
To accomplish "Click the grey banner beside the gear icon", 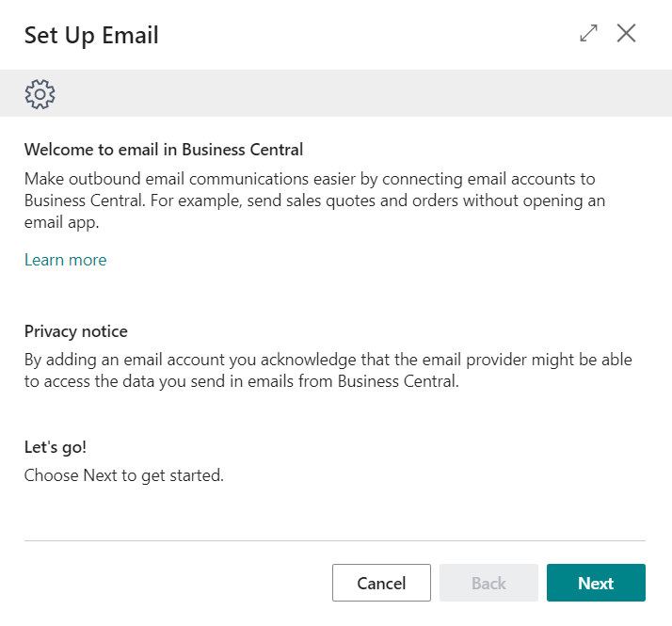I will click(358, 93).
